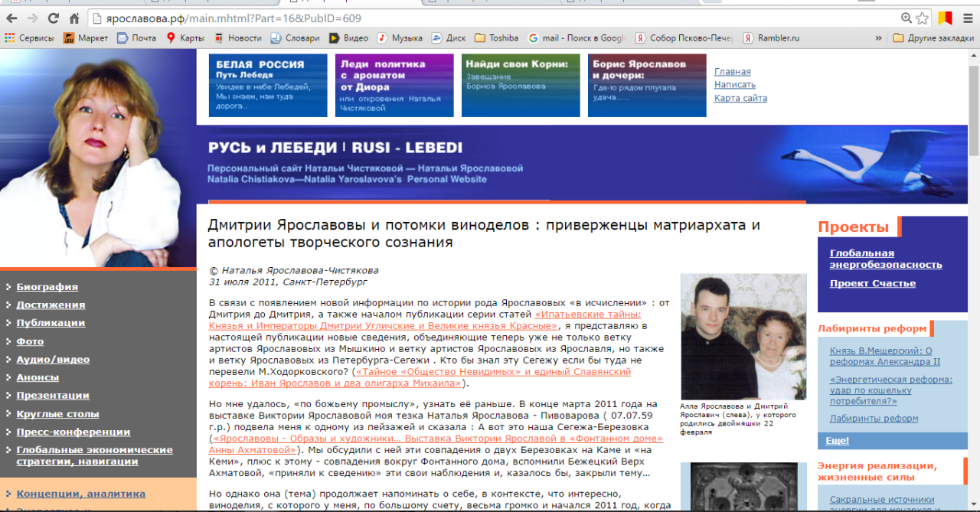
Task: Open the Карта сайта link
Action: (740, 98)
